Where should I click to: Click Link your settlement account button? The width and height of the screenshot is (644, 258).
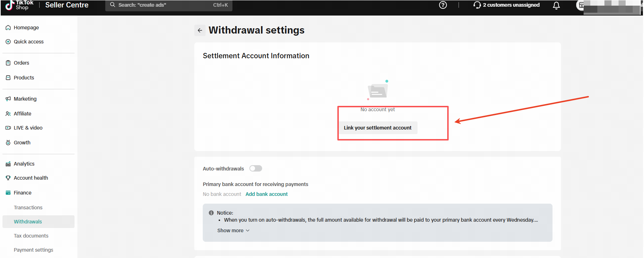pyautogui.click(x=378, y=128)
